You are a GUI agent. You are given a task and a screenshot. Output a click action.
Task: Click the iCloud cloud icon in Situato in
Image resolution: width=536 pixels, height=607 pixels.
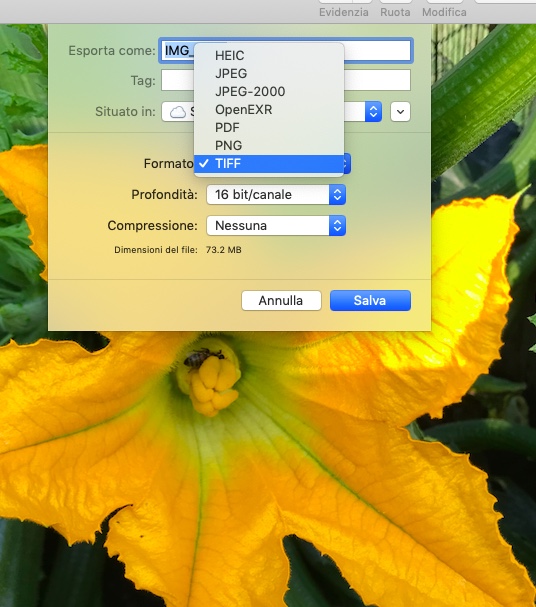(178, 112)
